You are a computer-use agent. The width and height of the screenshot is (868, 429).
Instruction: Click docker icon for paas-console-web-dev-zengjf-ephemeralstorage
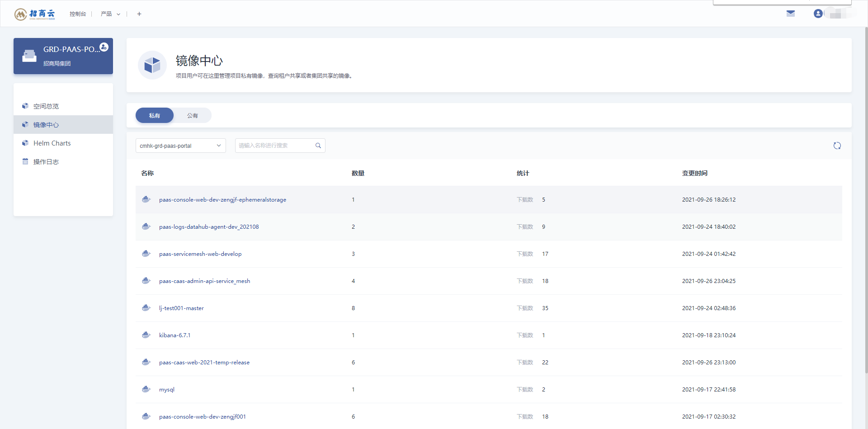[146, 199]
